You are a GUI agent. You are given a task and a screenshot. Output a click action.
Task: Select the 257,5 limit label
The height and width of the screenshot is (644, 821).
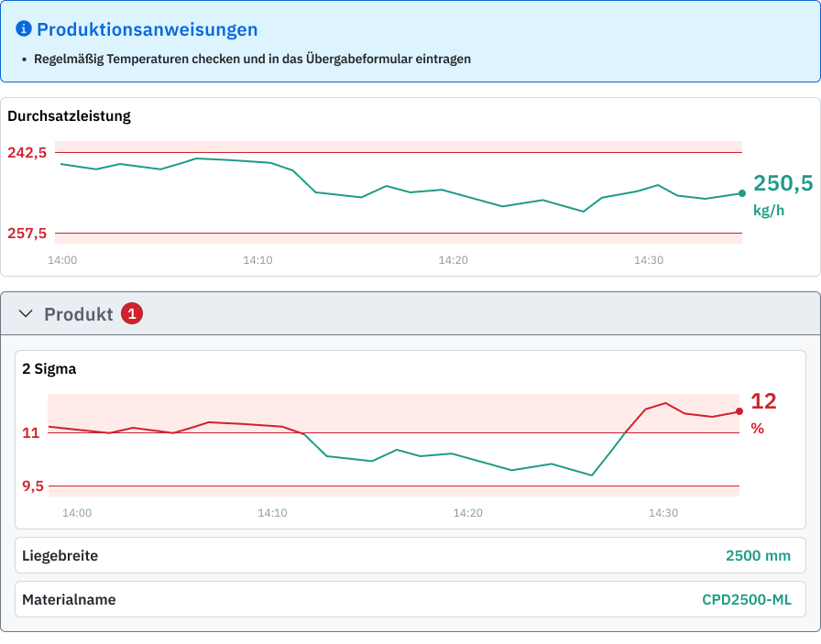(27, 234)
